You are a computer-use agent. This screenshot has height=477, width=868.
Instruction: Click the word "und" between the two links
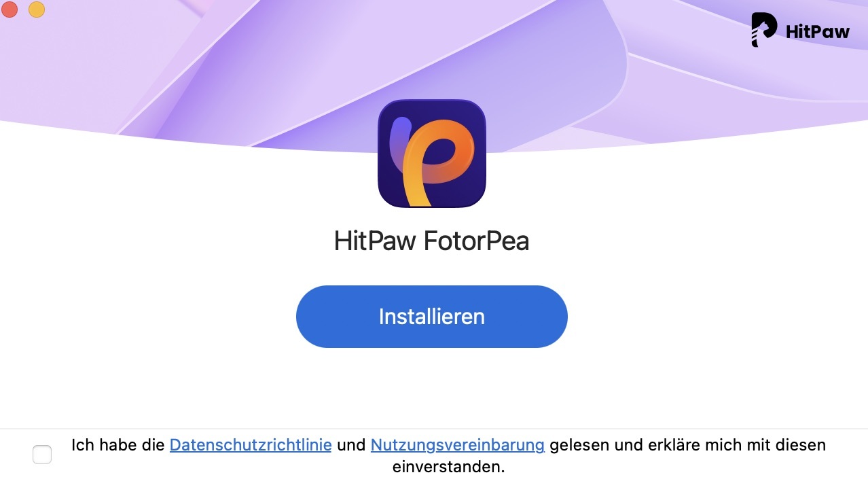pyautogui.click(x=351, y=445)
